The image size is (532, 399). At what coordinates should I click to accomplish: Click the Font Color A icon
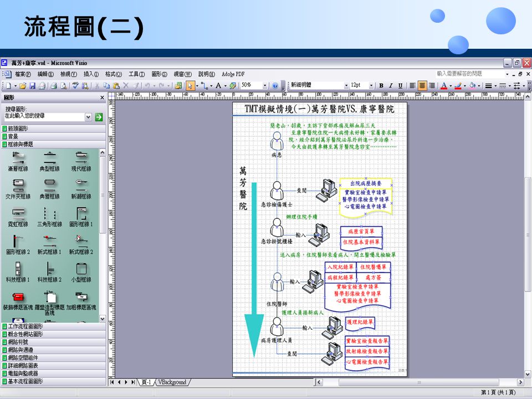[444, 86]
